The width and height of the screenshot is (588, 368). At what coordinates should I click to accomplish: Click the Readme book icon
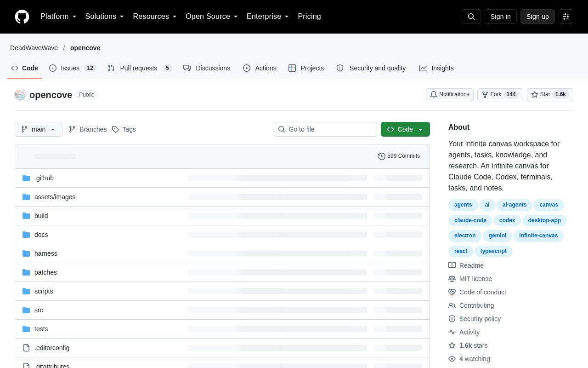click(x=452, y=265)
